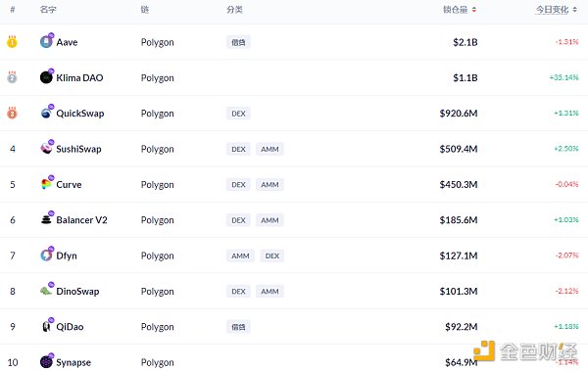Open the QiDao logo icon
The image size is (588, 372).
point(46,326)
